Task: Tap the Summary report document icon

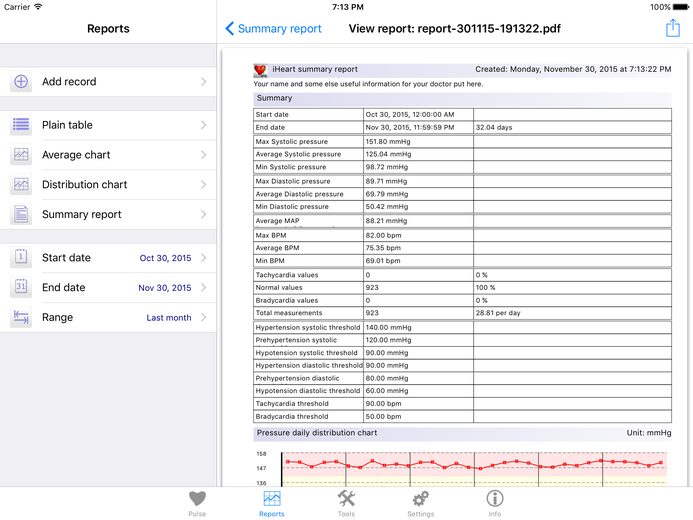Action: pos(21,214)
